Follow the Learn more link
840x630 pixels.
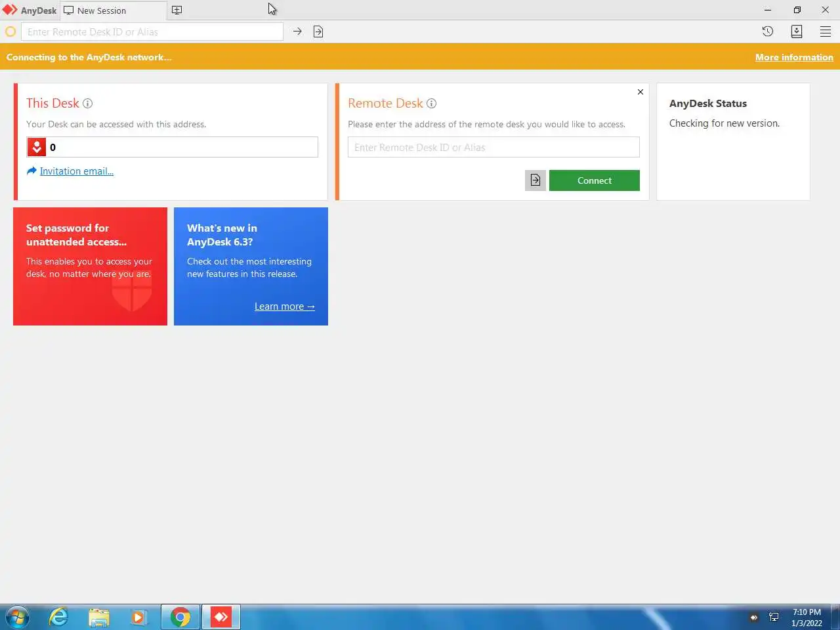click(285, 306)
